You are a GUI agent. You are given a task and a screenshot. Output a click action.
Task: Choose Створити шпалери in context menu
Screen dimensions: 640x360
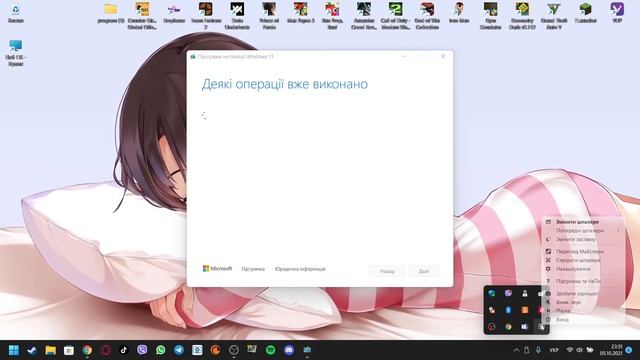tap(584, 260)
